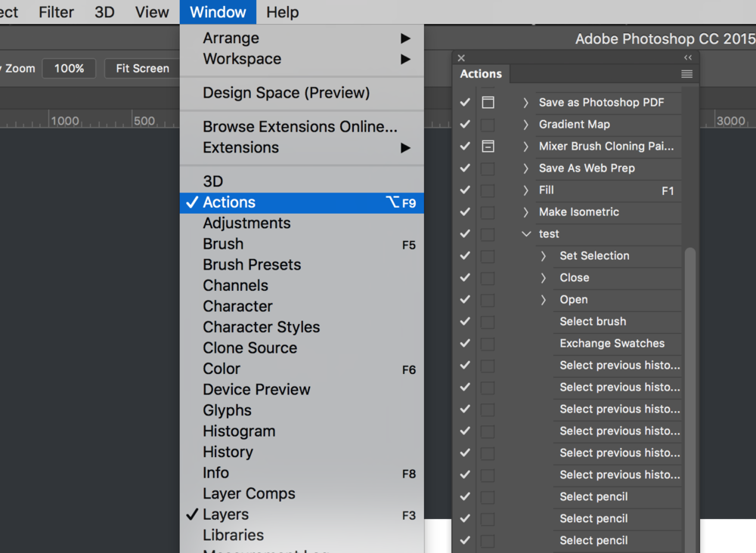Toggle dialog box next to Set Selection

(x=488, y=256)
